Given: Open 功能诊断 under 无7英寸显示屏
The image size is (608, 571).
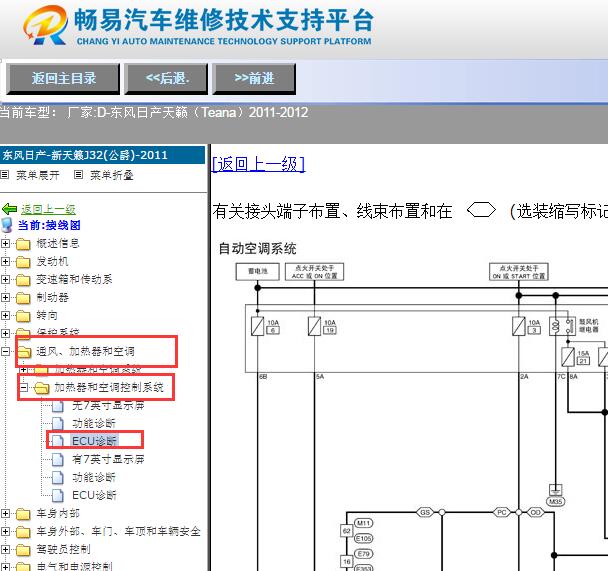Looking at the screenshot, I should click(94, 423).
